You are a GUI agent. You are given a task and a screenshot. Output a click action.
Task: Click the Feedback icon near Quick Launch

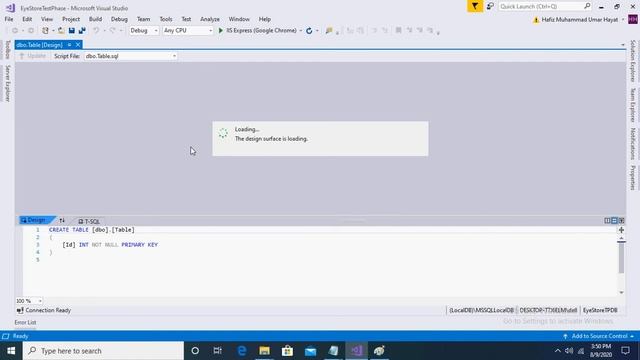tap(490, 6)
